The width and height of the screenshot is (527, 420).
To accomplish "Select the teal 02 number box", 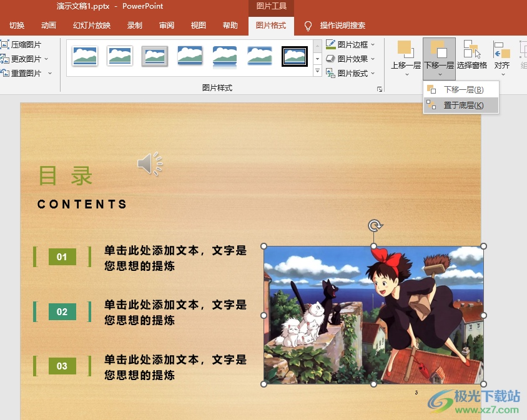I will 62,311.
